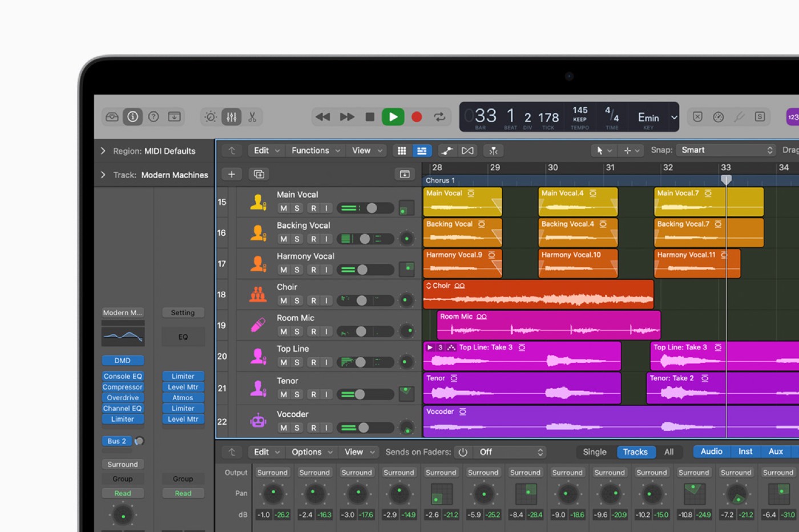Expand the Track: Modern Machines disclosure
Screen dimensions: 799x532
point(103,175)
